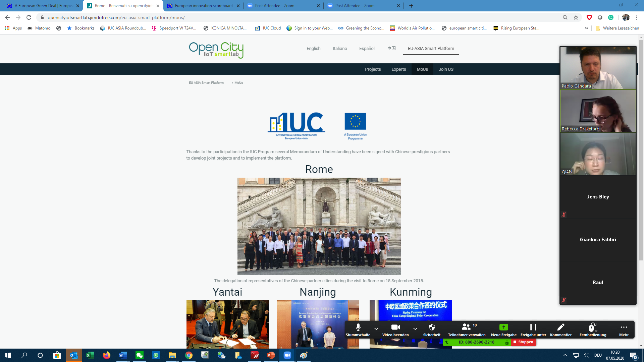Reload the page in Chrome
Screen dimensions: 644x362
coord(29,17)
